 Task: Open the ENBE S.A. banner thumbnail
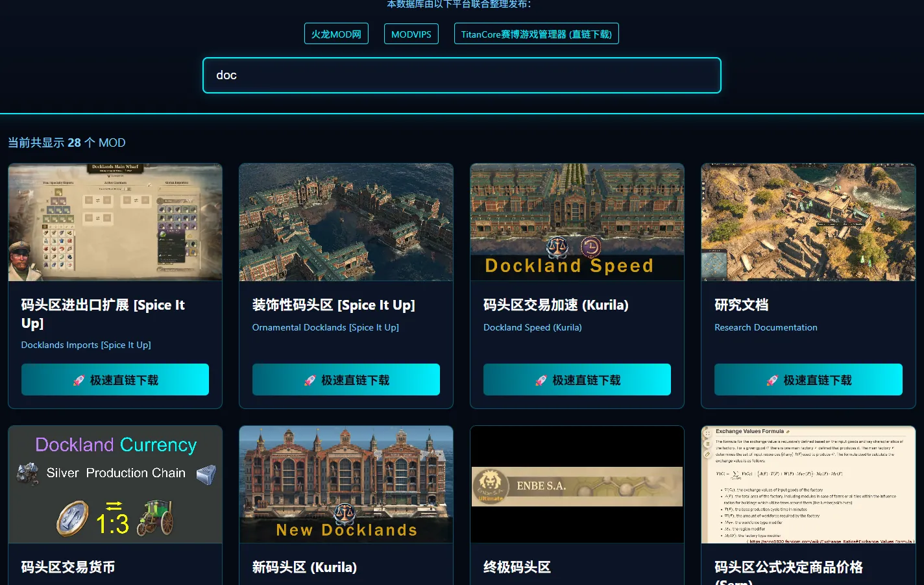pos(577,484)
